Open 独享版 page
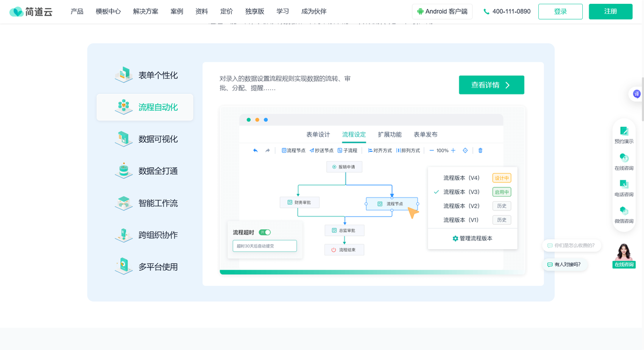Image resolution: width=644 pixels, height=350 pixels. coord(254,11)
